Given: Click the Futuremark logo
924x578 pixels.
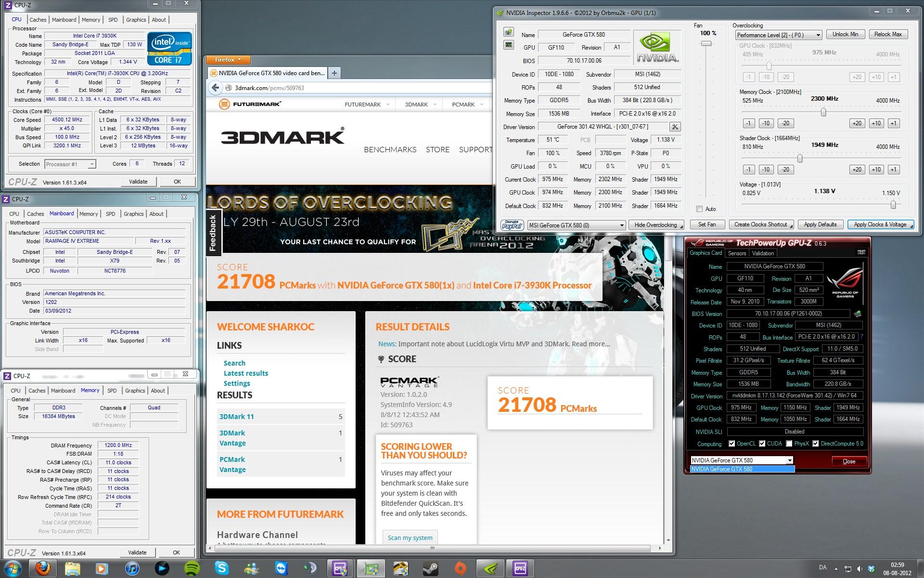Looking at the screenshot, I should coord(250,104).
